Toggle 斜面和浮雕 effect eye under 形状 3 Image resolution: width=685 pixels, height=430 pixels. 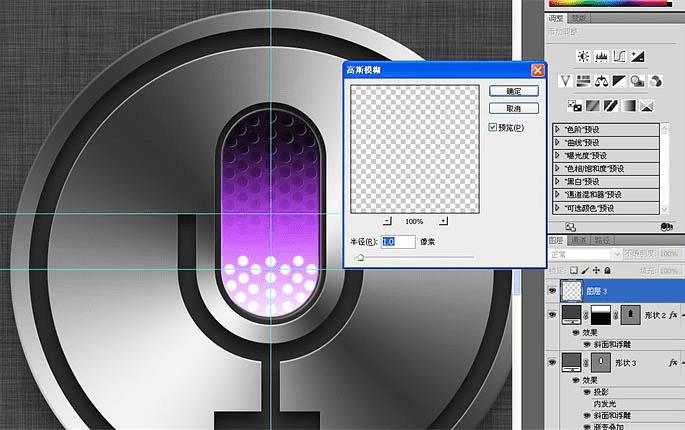(587, 416)
